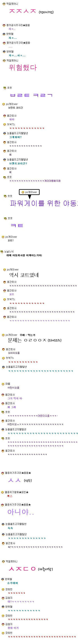Viewport: 78px width, 644px height.
Task: Click the pink ㅈㅈㅅㅈ consonant quiz text
Action: (23, 11)
